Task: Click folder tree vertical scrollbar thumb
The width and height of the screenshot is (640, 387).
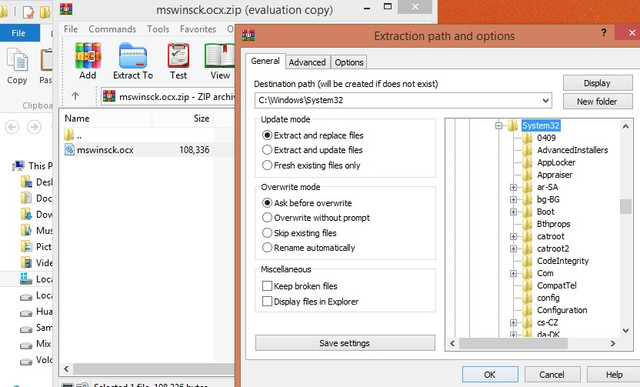Action: coord(625,207)
